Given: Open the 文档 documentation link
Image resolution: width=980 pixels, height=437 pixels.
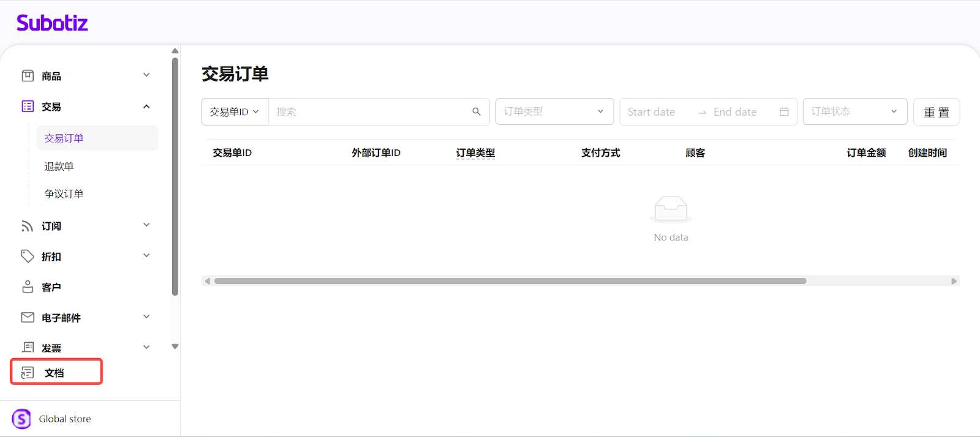Looking at the screenshot, I should tap(54, 373).
